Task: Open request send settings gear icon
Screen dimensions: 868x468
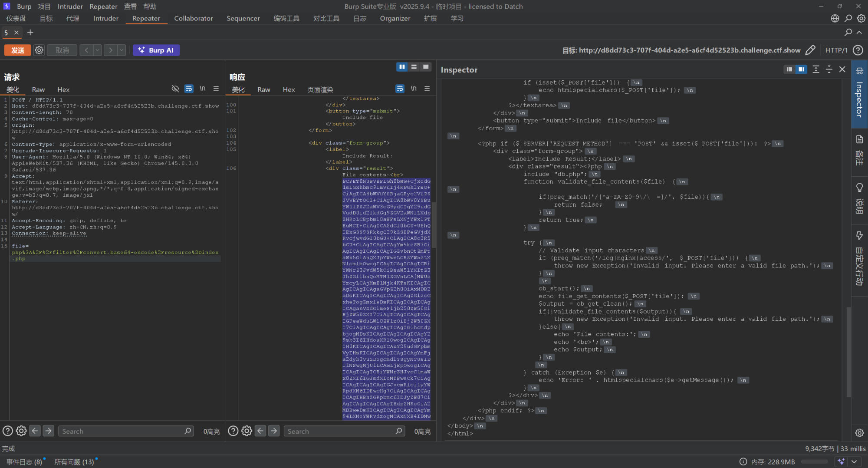Action: 39,50
